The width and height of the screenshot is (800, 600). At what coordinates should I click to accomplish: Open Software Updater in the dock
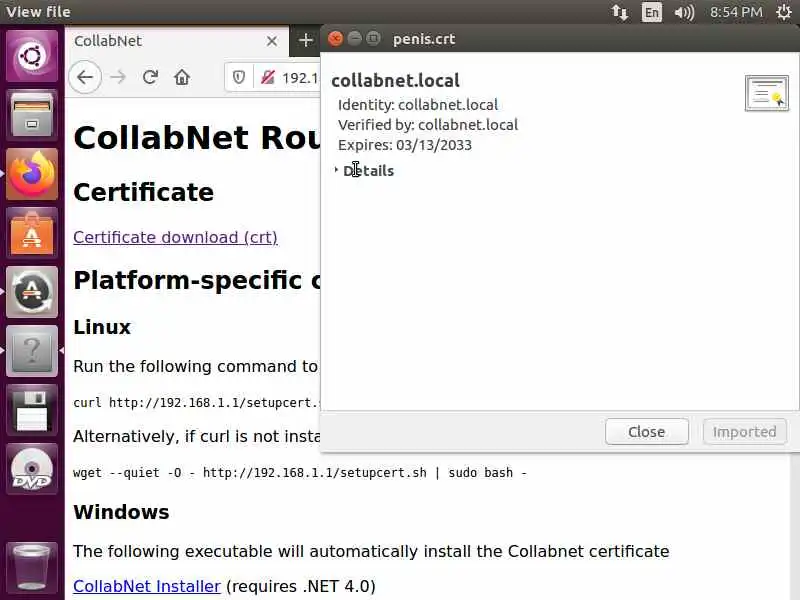(x=32, y=292)
